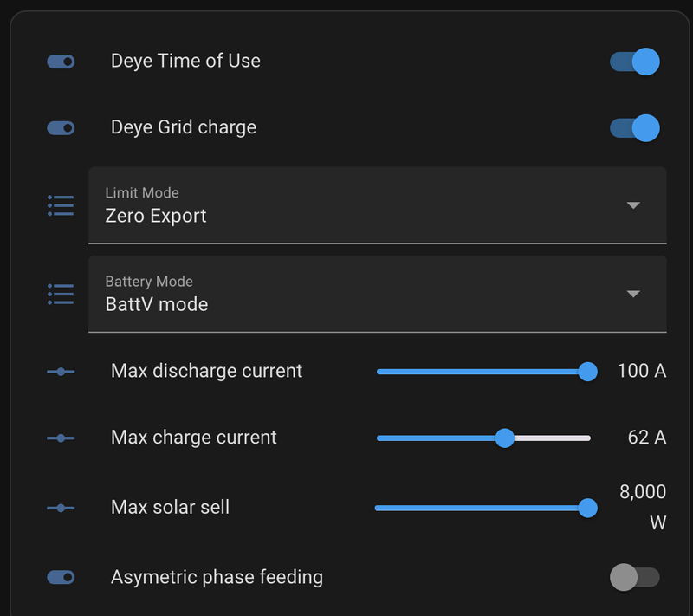693x616 pixels.
Task: Click the Battery Mode dropdown arrow
Action: click(x=633, y=294)
